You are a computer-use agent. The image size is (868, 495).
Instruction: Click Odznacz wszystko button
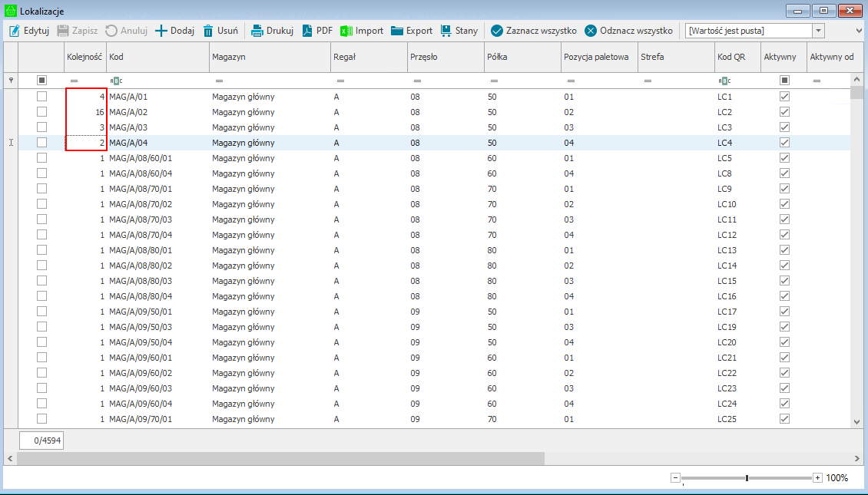click(591, 31)
